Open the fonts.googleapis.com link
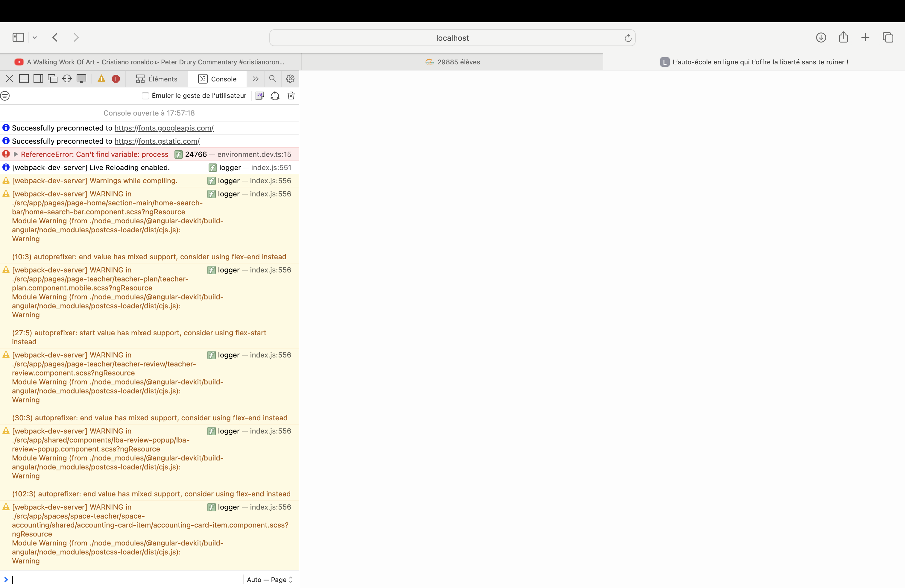The image size is (905, 588). click(x=164, y=128)
